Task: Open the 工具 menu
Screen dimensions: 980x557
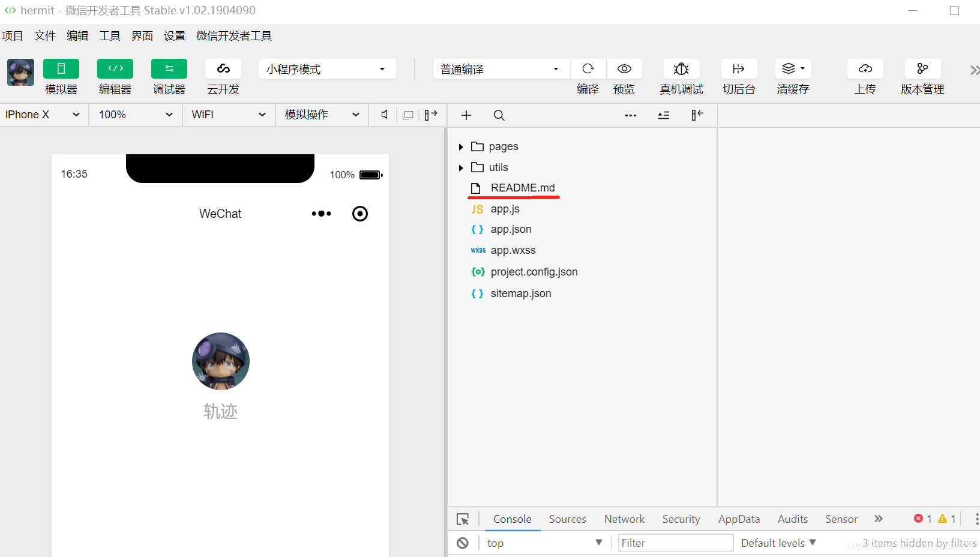Action: coord(110,36)
